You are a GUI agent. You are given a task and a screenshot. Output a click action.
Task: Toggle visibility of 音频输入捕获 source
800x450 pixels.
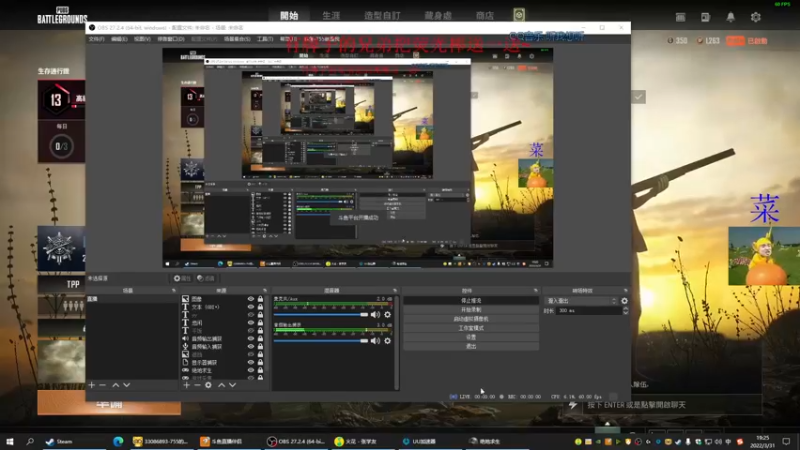pos(251,346)
